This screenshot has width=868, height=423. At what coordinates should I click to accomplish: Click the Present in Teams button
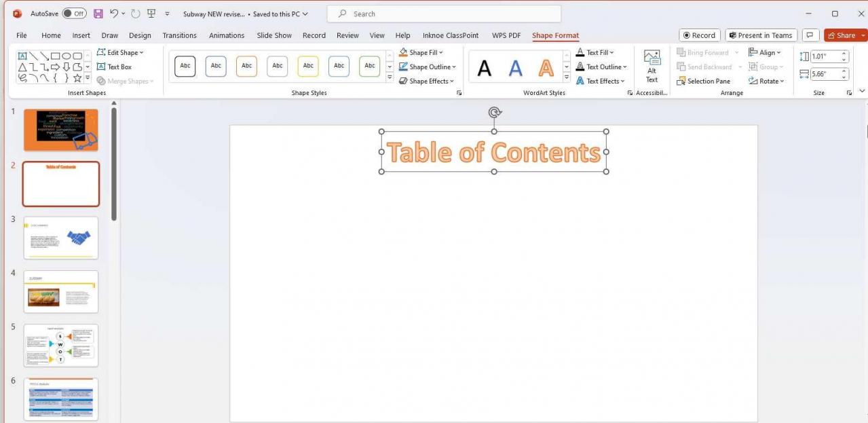tap(761, 35)
